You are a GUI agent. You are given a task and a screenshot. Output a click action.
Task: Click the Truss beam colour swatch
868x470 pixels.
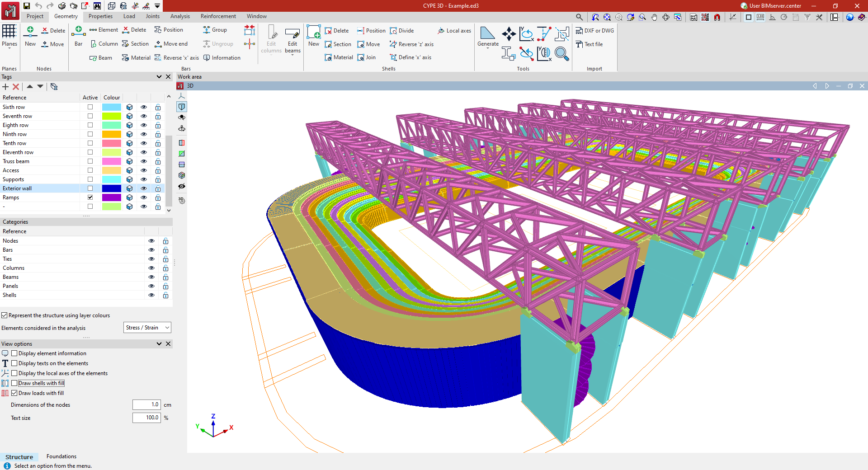pyautogui.click(x=111, y=161)
